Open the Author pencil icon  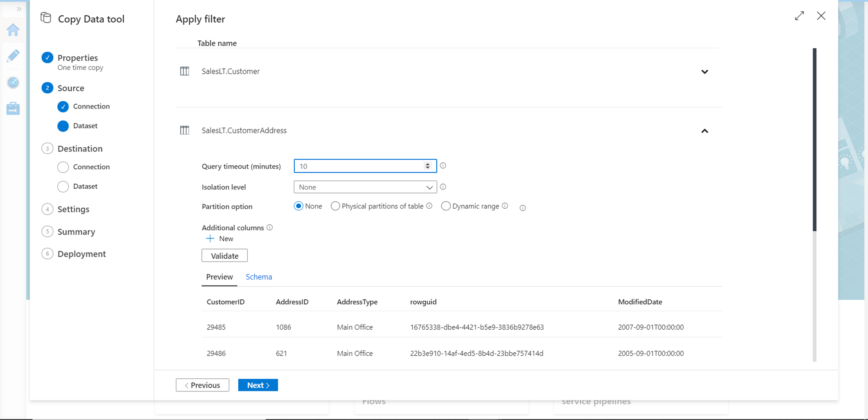[x=13, y=56]
